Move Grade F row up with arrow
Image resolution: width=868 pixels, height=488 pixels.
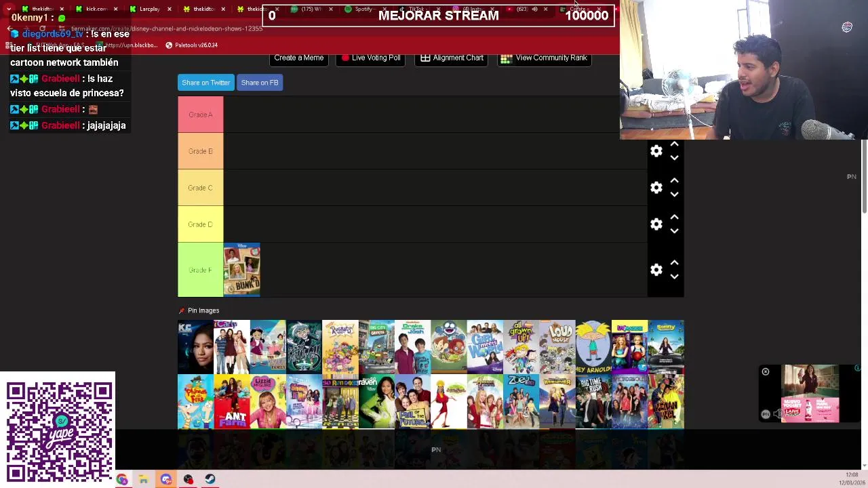pyautogui.click(x=674, y=263)
